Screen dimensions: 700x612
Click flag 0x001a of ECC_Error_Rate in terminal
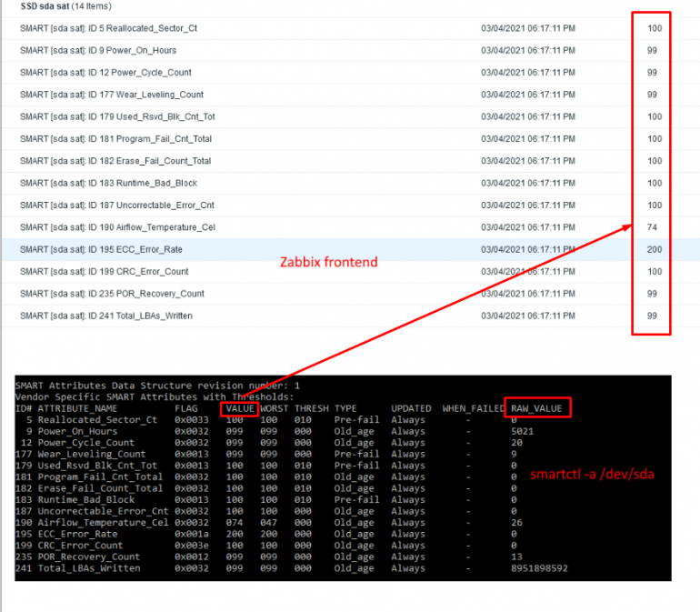click(x=192, y=535)
